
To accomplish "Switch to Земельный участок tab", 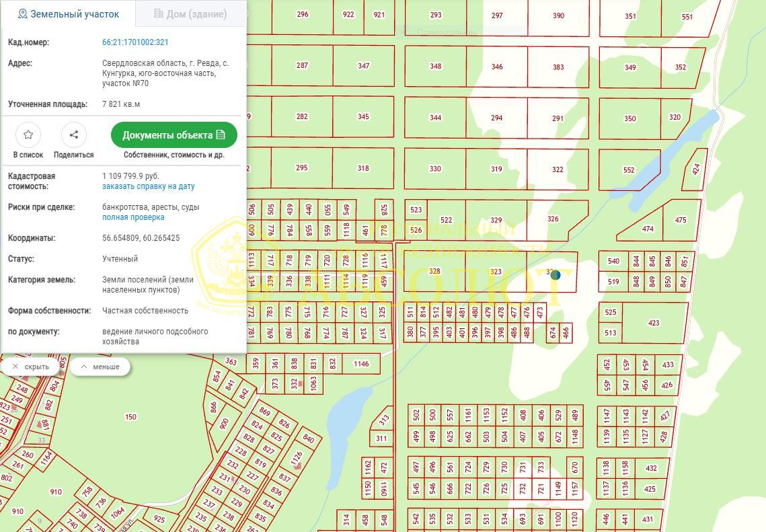I will click(69, 13).
